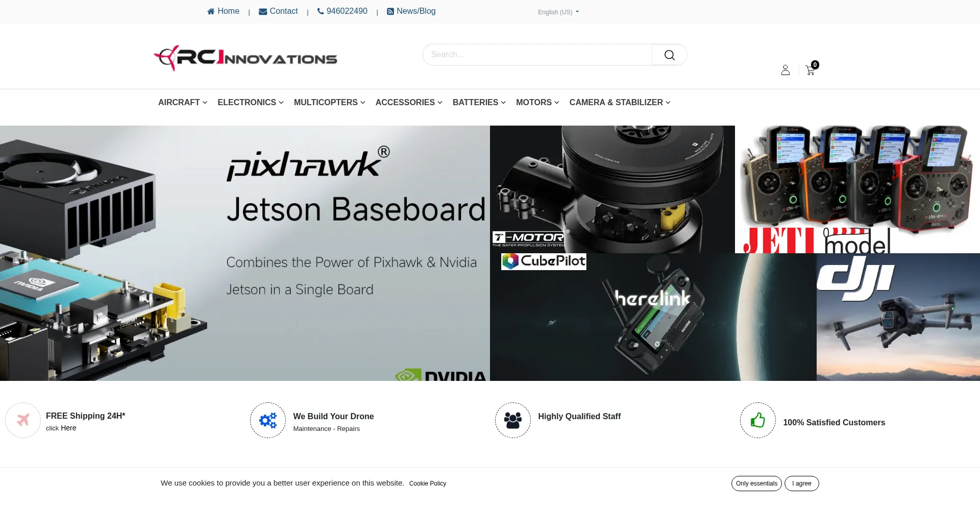980x507 pixels.
Task: Click the magnifier search icon
Action: coord(669,55)
